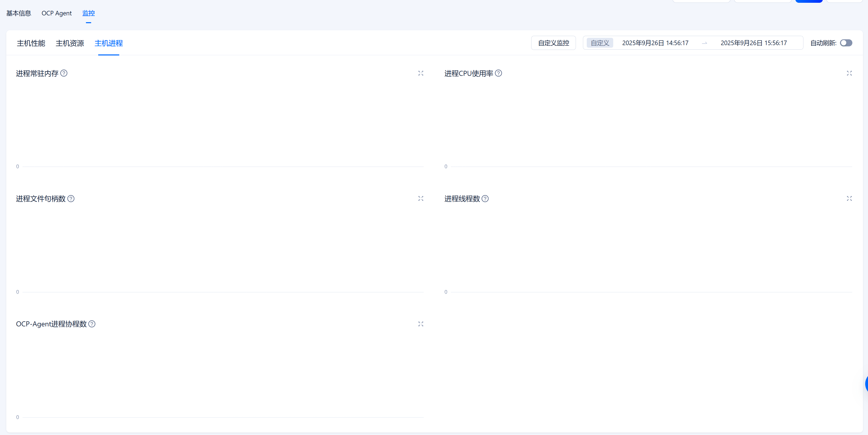Screen dimensions: 868x435
Task: Open help tooltip for OCP-Agent进程协程数
Action: (x=92, y=324)
